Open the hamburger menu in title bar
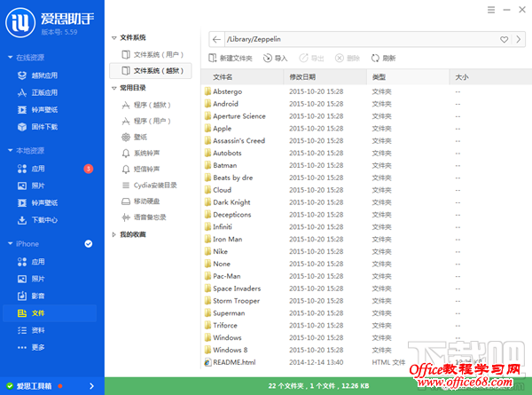 coord(491,10)
